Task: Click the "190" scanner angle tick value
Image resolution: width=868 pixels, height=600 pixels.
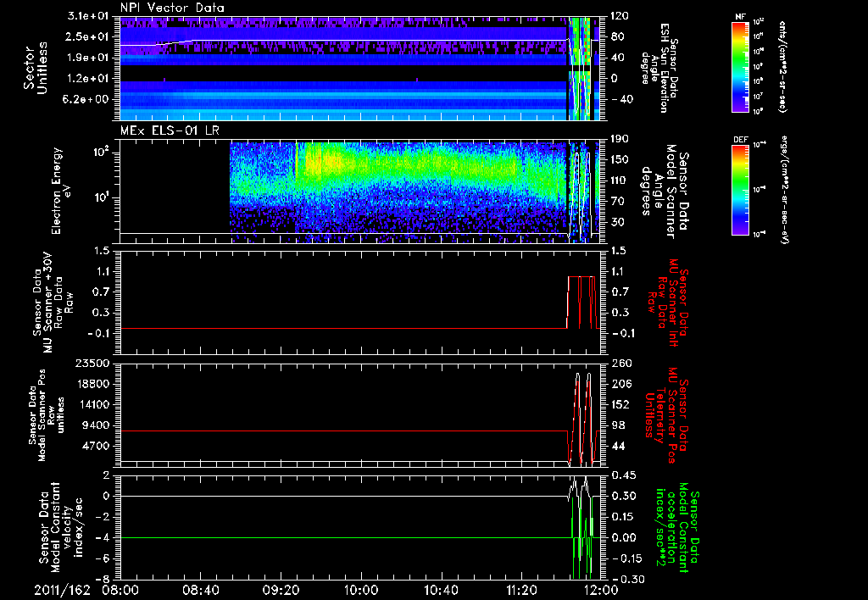Action: click(x=620, y=139)
